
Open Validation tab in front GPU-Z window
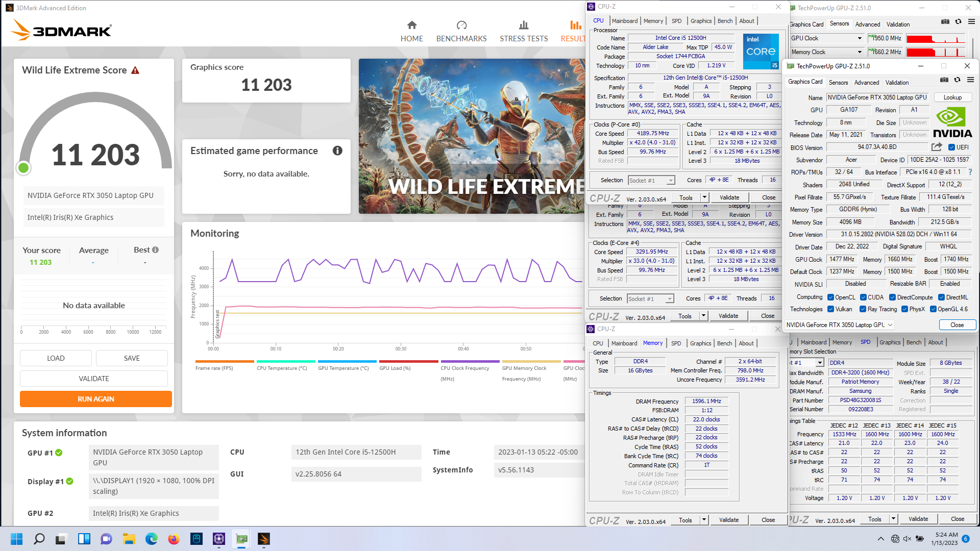click(x=897, y=83)
